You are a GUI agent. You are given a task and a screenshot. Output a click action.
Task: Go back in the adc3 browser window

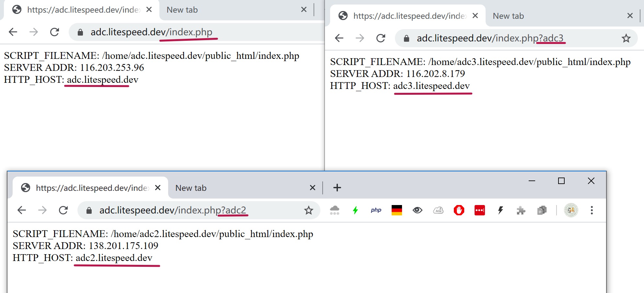tap(339, 38)
